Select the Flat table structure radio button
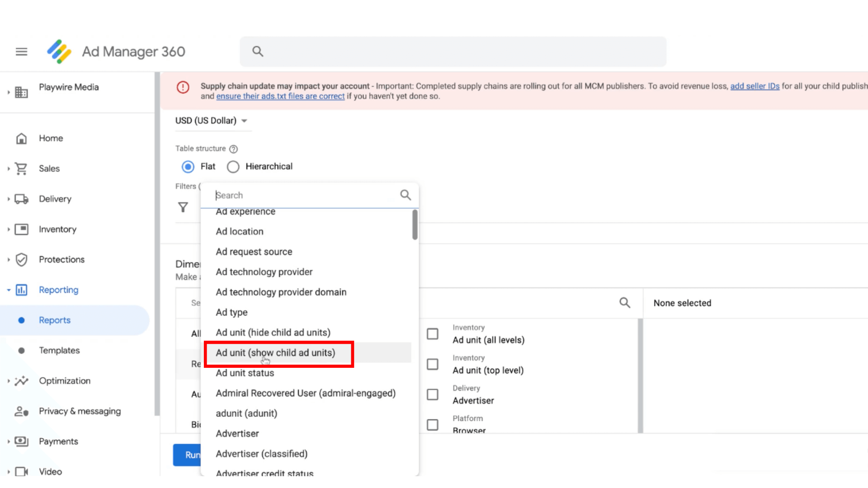The image size is (868, 488). coord(188,166)
